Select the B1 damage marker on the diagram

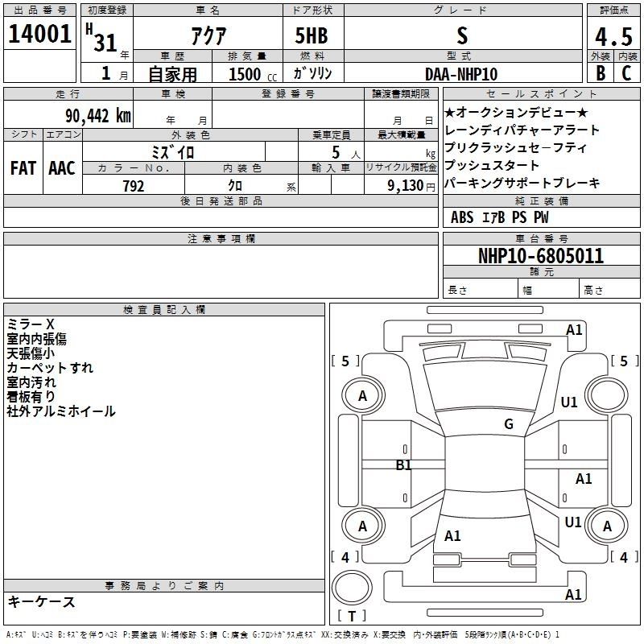coord(403,465)
